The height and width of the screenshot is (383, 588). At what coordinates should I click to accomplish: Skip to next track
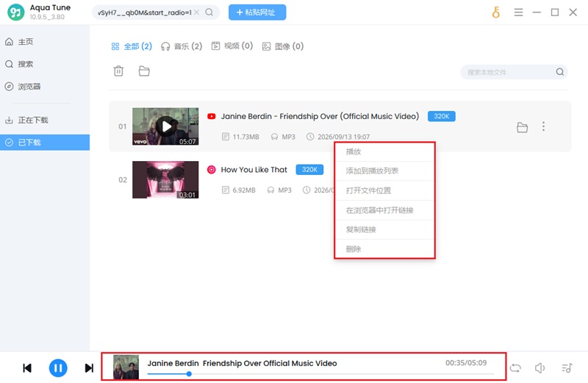tap(89, 368)
